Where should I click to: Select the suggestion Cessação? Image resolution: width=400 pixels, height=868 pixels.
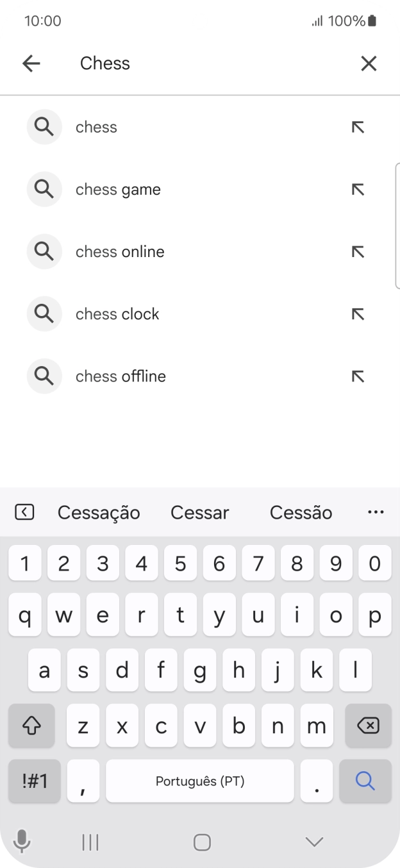pos(99,512)
